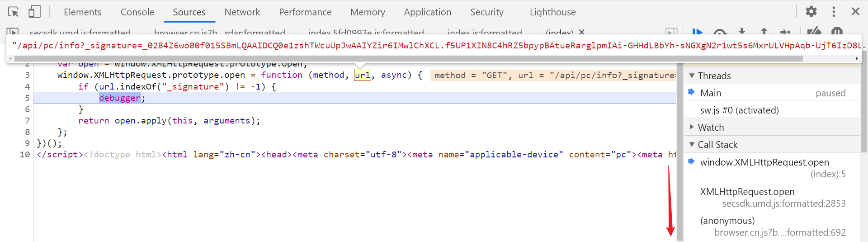The height and width of the screenshot is (242, 868).
Task: Open the Security tab
Action: click(x=487, y=12)
